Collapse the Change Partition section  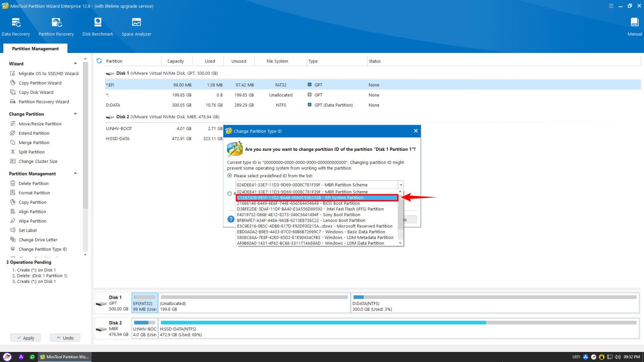pos(75,114)
